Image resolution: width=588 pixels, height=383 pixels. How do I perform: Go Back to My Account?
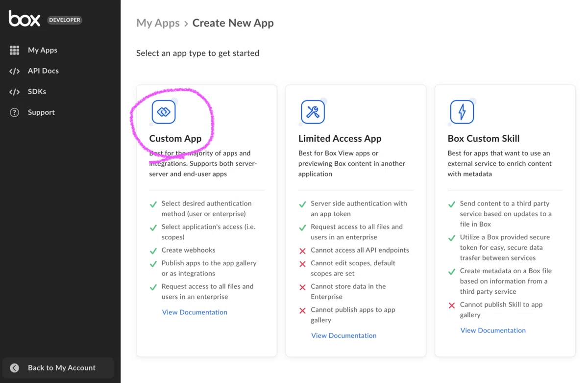58,368
